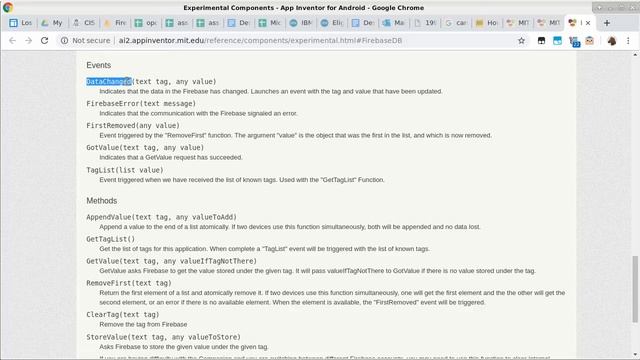
Task: Switch to the 'Fire' tab
Action: point(115,23)
